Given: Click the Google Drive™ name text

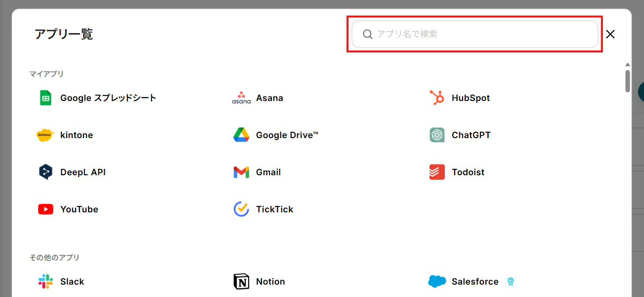Looking at the screenshot, I should pos(287,135).
